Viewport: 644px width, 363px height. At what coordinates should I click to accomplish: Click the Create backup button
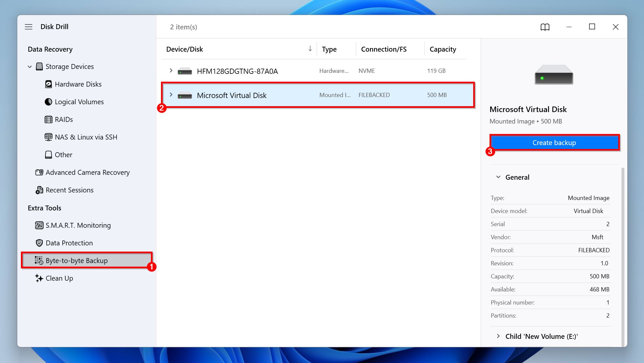(554, 142)
